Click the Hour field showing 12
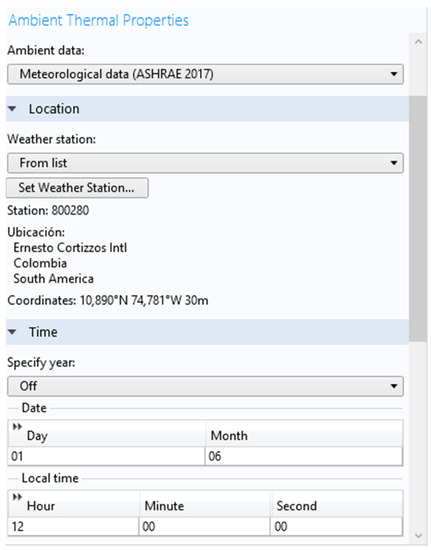The image size is (431, 550). (73, 526)
